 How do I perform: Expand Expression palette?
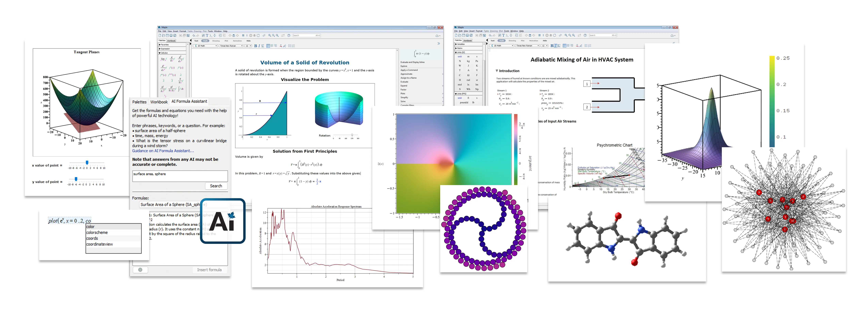coord(172,49)
